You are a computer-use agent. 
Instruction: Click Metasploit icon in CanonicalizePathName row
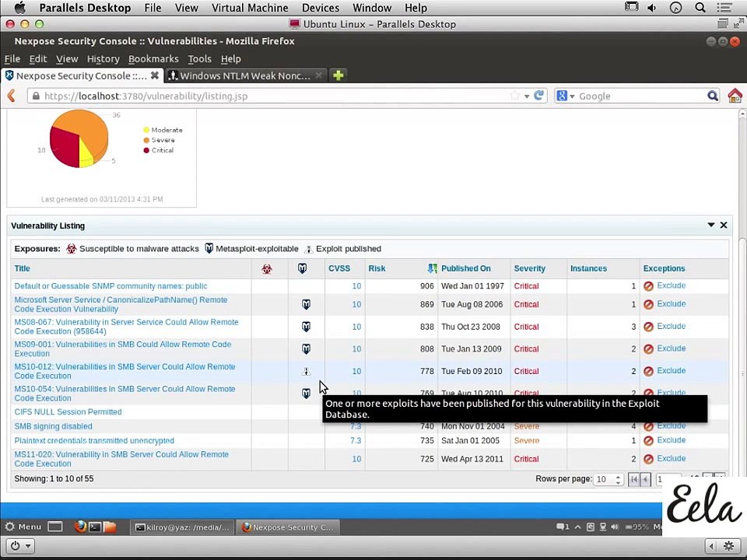(x=306, y=304)
